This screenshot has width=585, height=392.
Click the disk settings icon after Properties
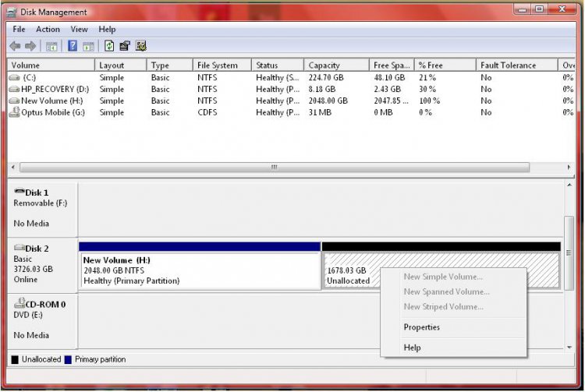pyautogui.click(x=141, y=46)
